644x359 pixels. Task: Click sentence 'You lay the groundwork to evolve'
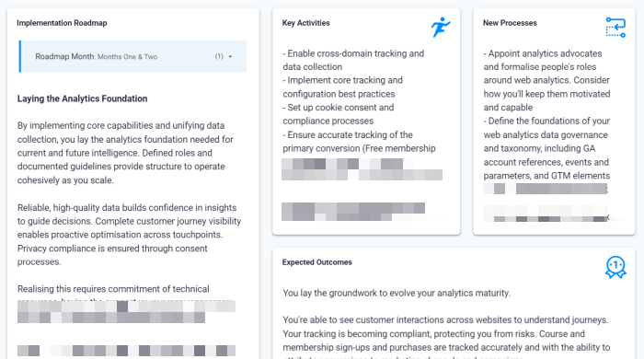point(397,294)
